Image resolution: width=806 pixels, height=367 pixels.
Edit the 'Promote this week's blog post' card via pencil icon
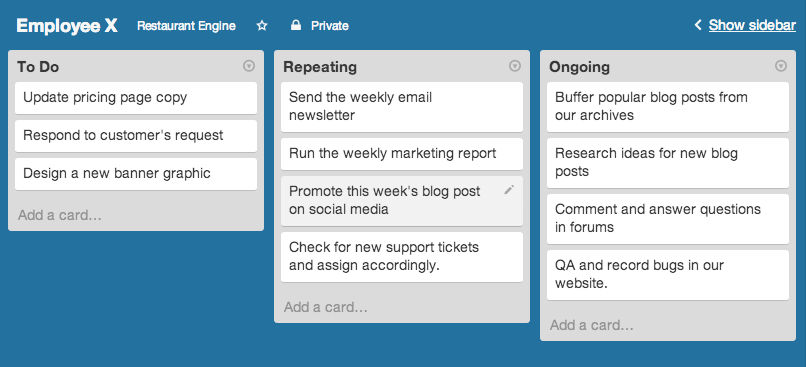tap(509, 190)
